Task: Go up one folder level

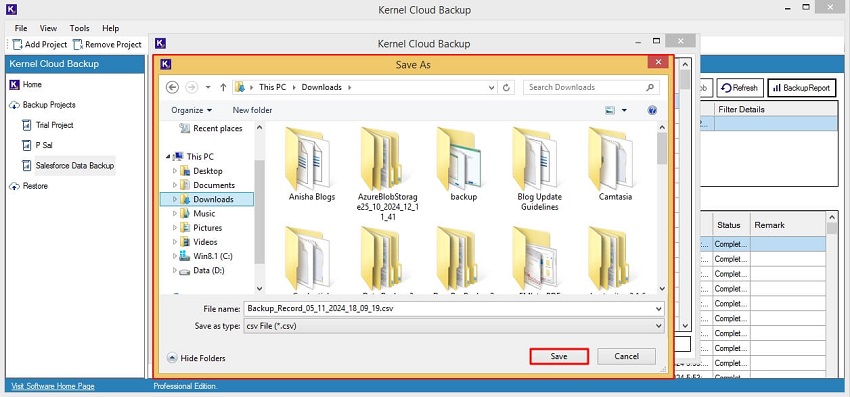Action: [223, 87]
